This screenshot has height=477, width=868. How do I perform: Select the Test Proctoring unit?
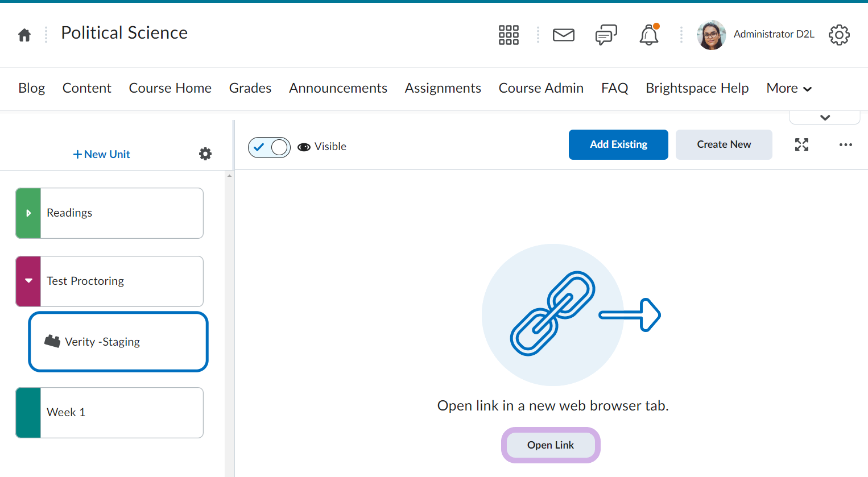[109, 281]
